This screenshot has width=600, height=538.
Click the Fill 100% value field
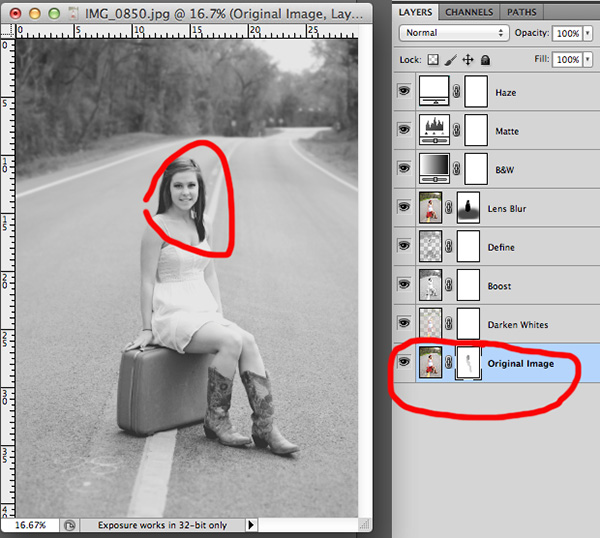pyautogui.click(x=567, y=59)
